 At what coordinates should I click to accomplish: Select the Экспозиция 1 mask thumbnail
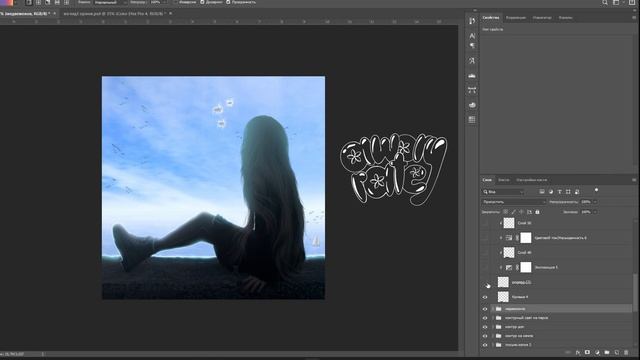point(526,267)
